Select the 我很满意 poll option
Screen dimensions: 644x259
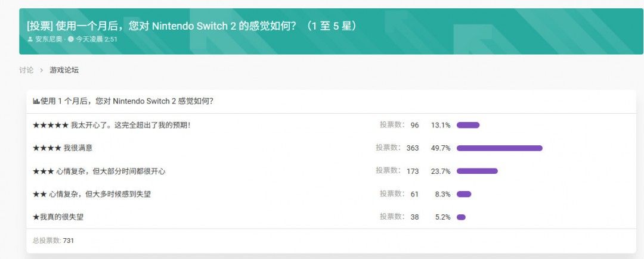point(78,148)
